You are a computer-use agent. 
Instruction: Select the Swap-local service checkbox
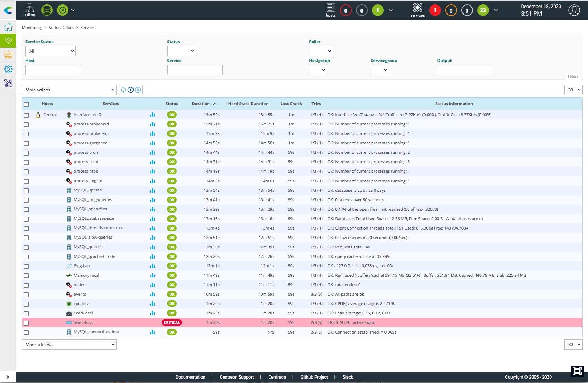[x=26, y=323]
